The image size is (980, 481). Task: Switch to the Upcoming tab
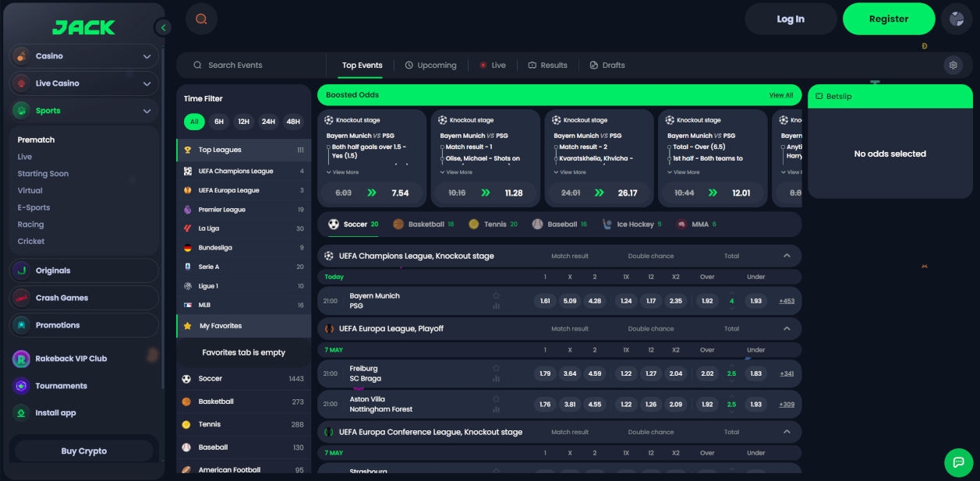pyautogui.click(x=430, y=65)
